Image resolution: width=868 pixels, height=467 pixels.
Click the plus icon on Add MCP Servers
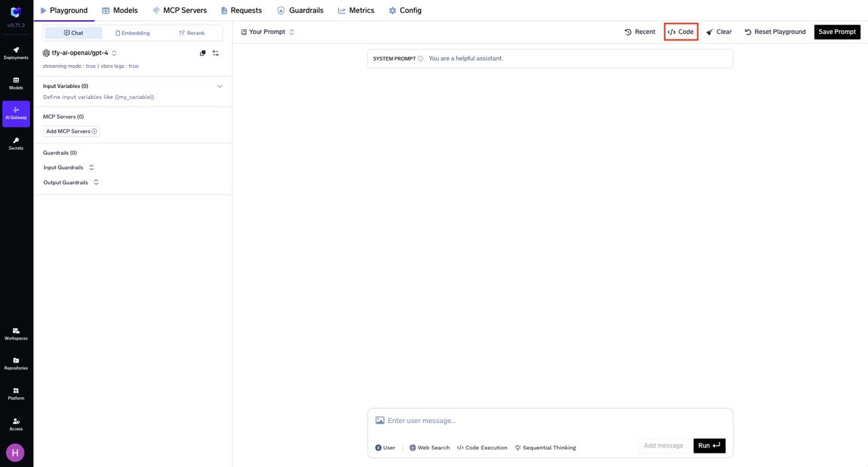coord(94,131)
